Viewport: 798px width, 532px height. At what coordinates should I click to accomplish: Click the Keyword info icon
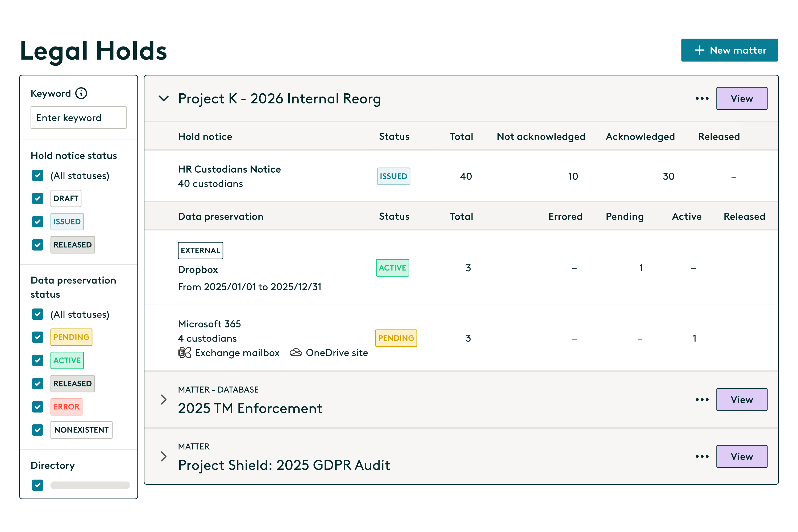[81, 93]
